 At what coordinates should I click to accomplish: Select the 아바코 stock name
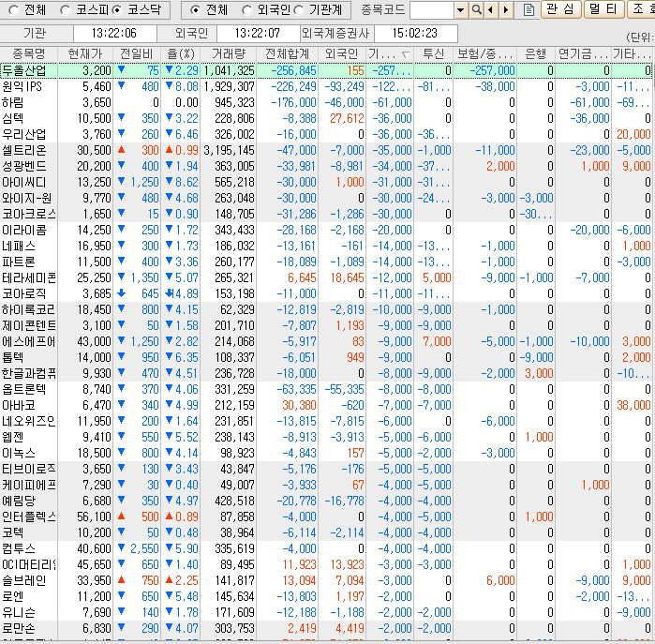click(x=19, y=405)
